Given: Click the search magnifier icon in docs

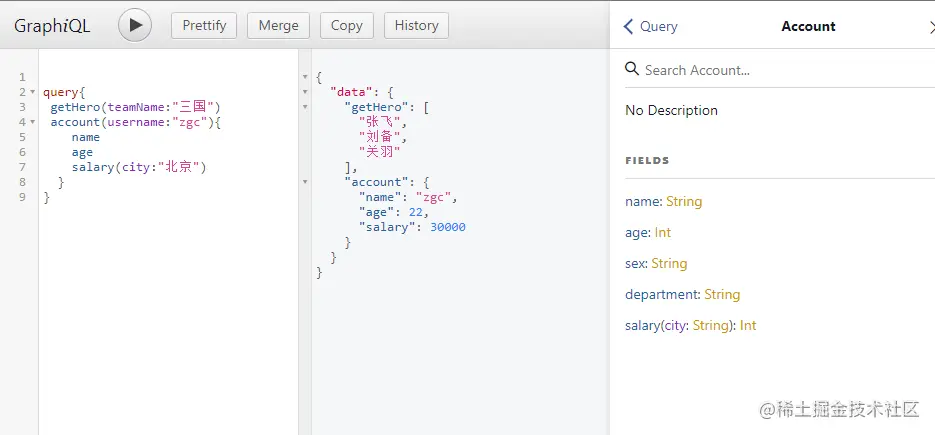Looking at the screenshot, I should point(632,69).
